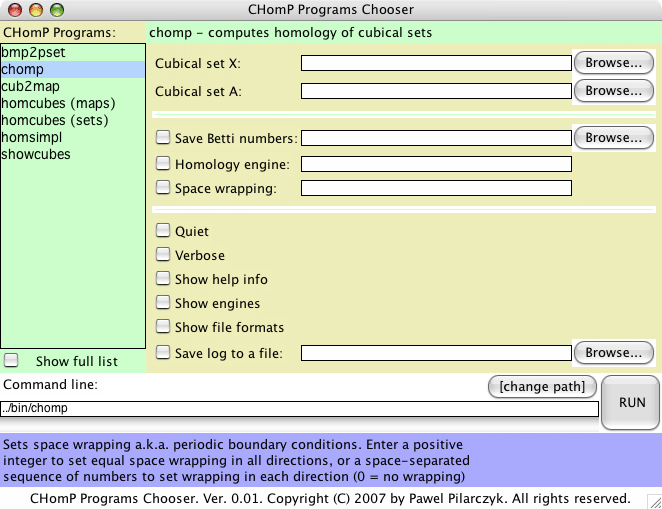Focus the Save Betti numbers text field
The image size is (662, 509).
coord(436,138)
